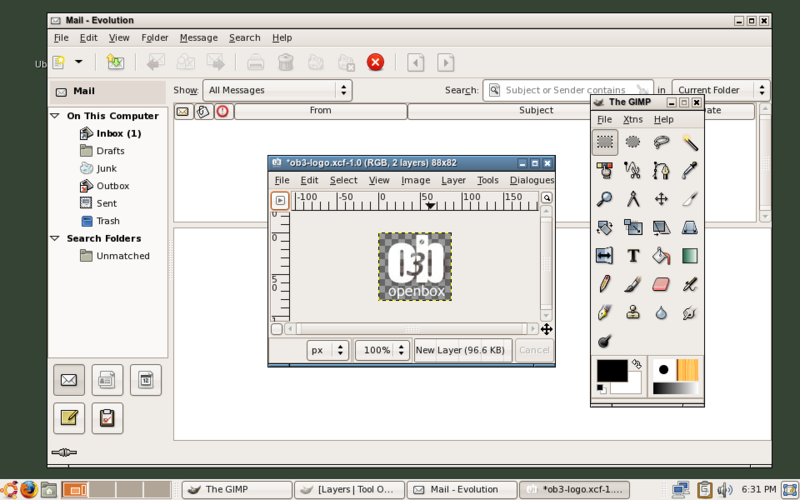Image resolution: width=800 pixels, height=500 pixels.
Task: Switch to Contacts view button in Evolution sidebar
Action: pyautogui.click(x=107, y=380)
